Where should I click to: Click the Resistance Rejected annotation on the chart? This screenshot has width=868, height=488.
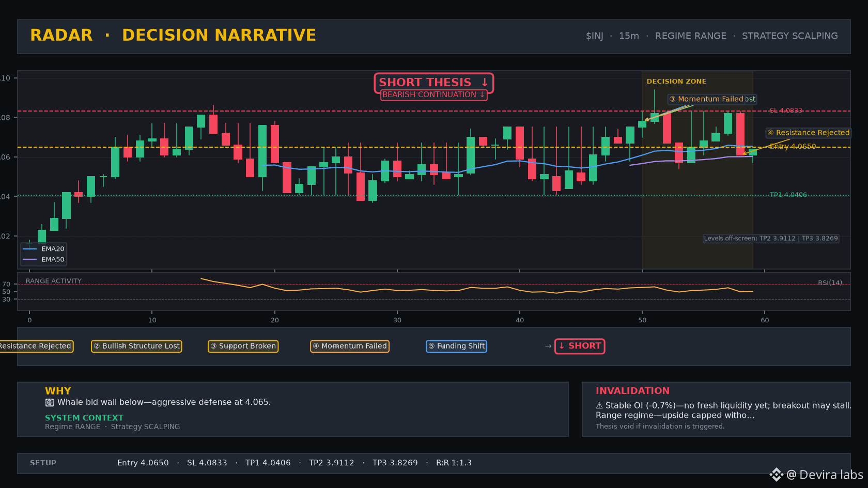click(809, 133)
